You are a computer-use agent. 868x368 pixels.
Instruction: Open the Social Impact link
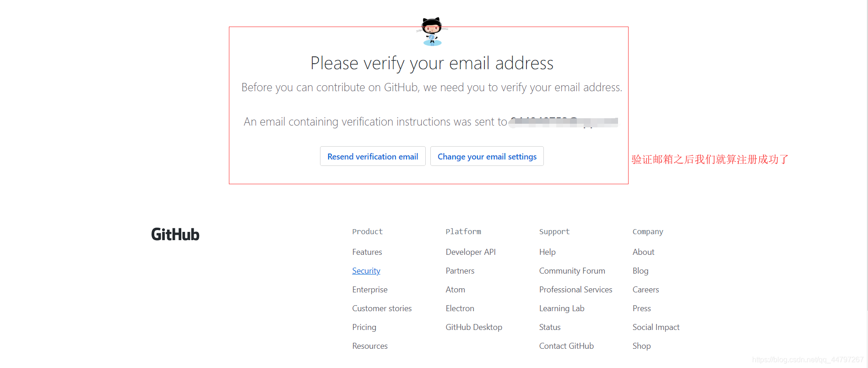tap(656, 327)
